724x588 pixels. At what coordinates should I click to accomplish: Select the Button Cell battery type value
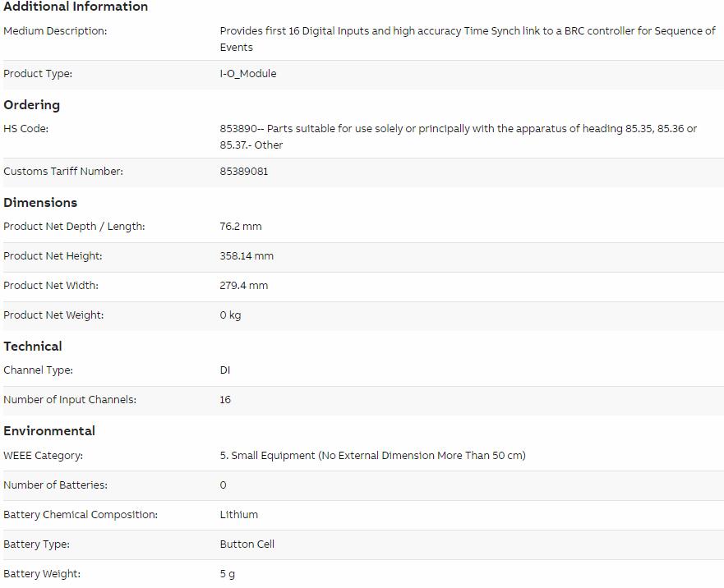[247, 544]
